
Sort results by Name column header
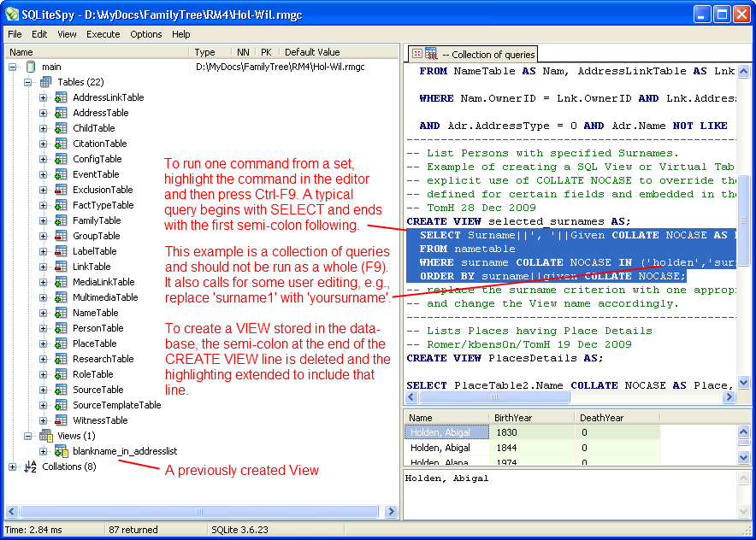click(x=446, y=418)
